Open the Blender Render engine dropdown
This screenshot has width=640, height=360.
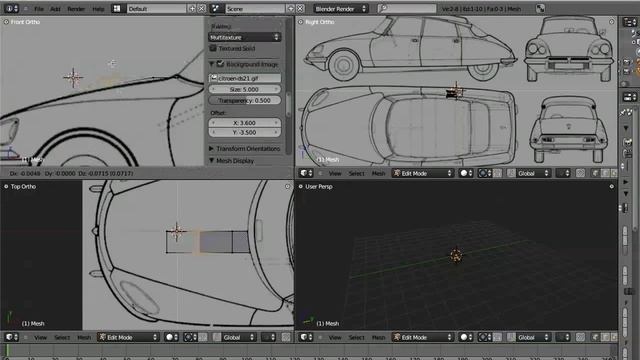click(340, 9)
